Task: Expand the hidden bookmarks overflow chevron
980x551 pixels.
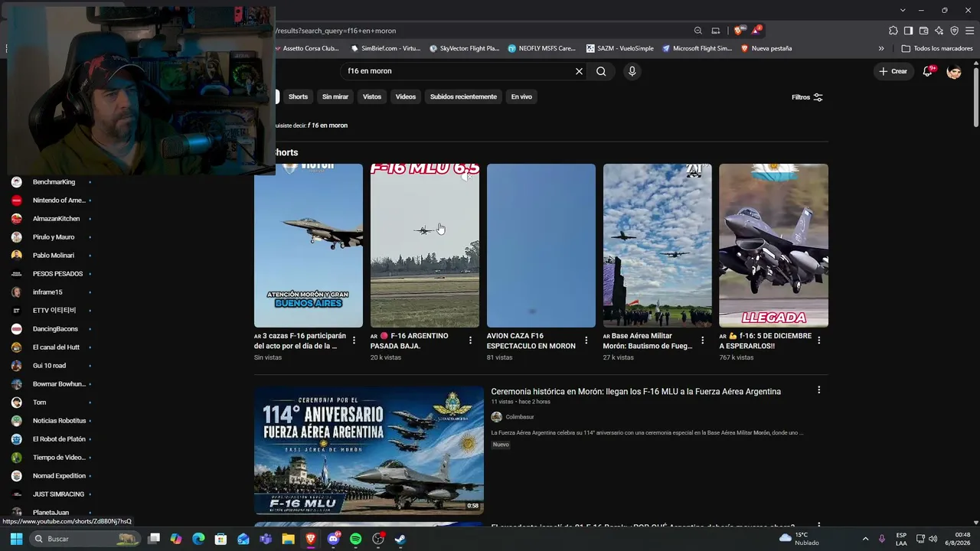Action: coord(881,48)
